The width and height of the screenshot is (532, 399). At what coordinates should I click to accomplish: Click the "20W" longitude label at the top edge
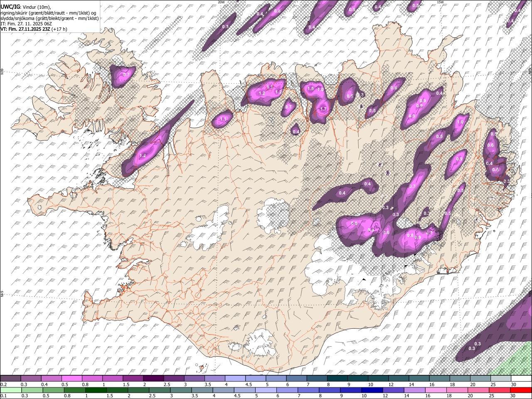coord(222,2)
